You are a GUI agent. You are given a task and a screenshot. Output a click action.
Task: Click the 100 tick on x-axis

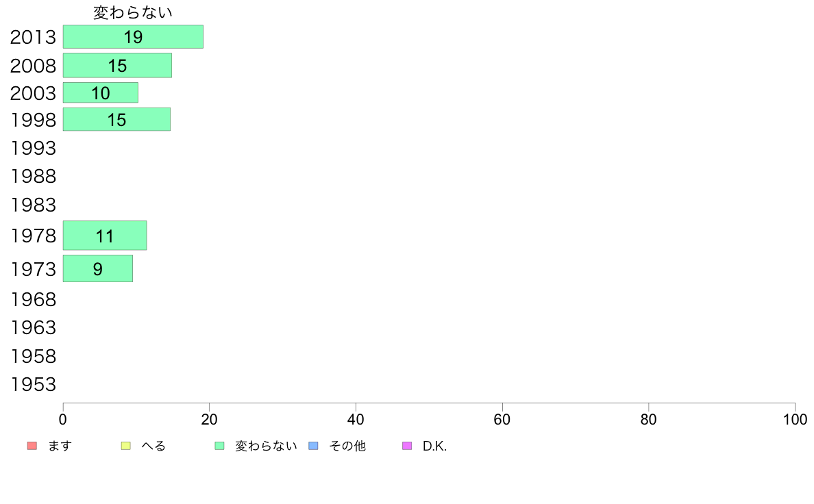(x=795, y=419)
